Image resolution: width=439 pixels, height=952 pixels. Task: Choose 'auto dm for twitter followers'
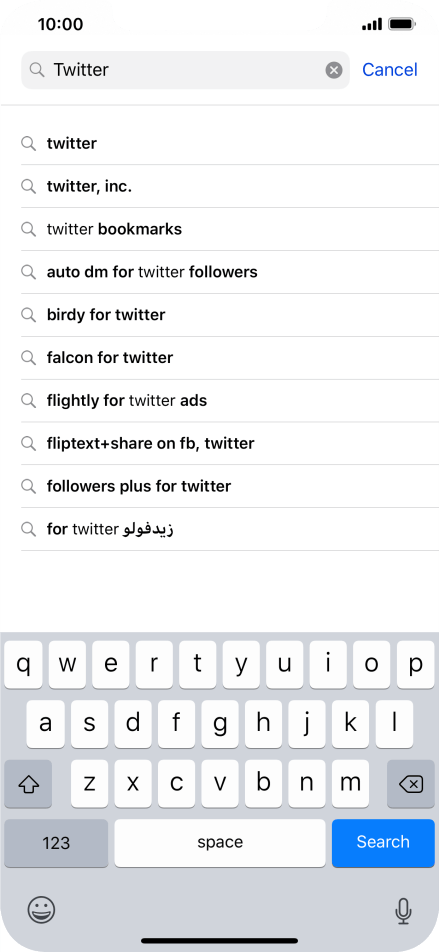coord(230,272)
